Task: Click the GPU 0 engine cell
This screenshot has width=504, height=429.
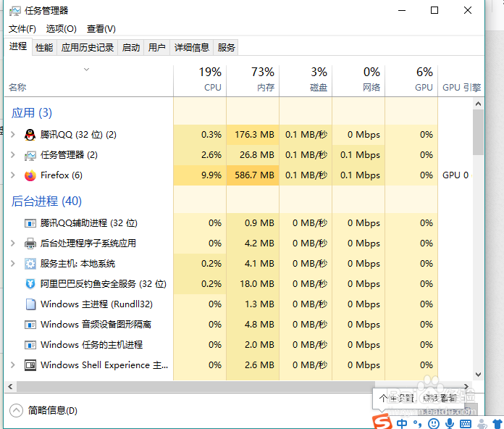Action: coord(455,175)
